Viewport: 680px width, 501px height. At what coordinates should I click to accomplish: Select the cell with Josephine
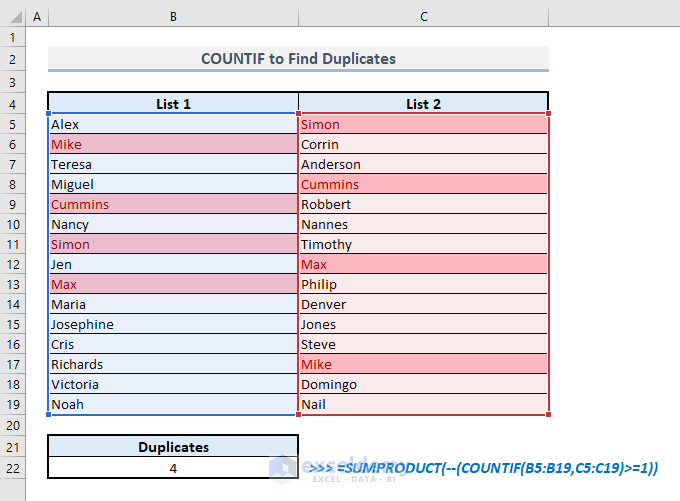(173, 325)
